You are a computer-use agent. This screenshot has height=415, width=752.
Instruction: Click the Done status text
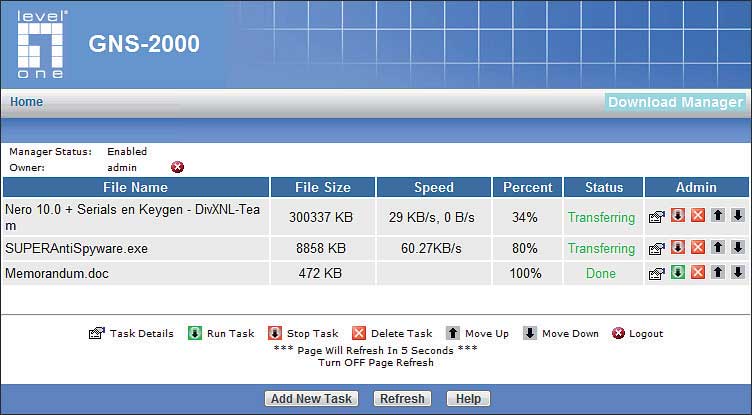click(601, 273)
